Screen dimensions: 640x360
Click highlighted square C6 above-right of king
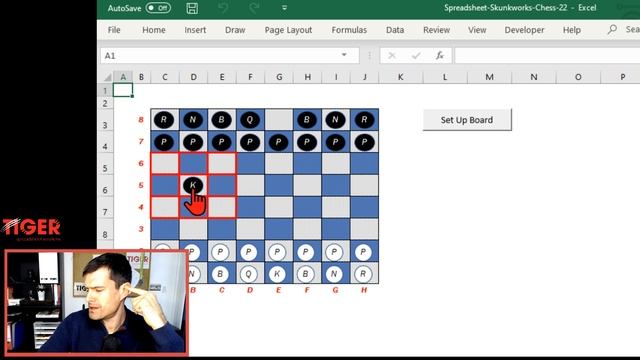(x=222, y=164)
